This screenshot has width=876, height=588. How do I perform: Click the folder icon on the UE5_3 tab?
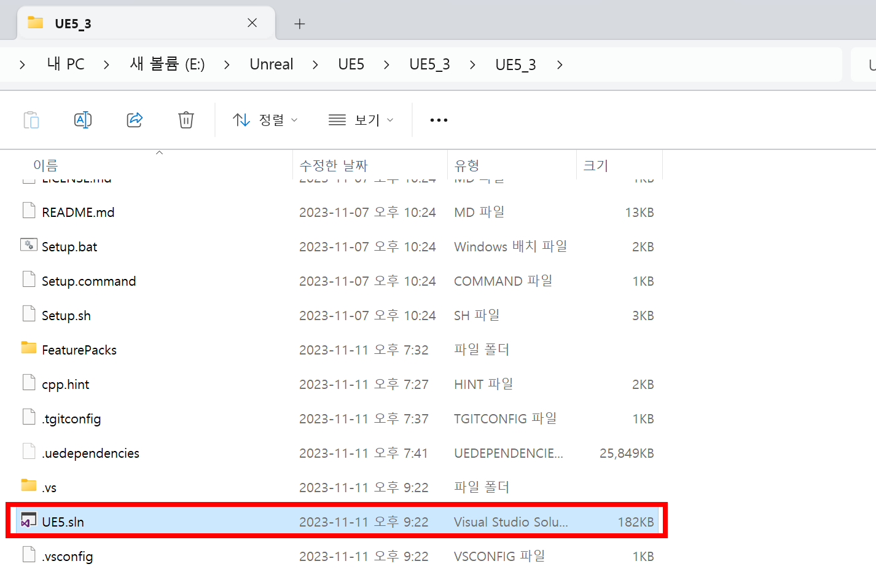pos(36,23)
